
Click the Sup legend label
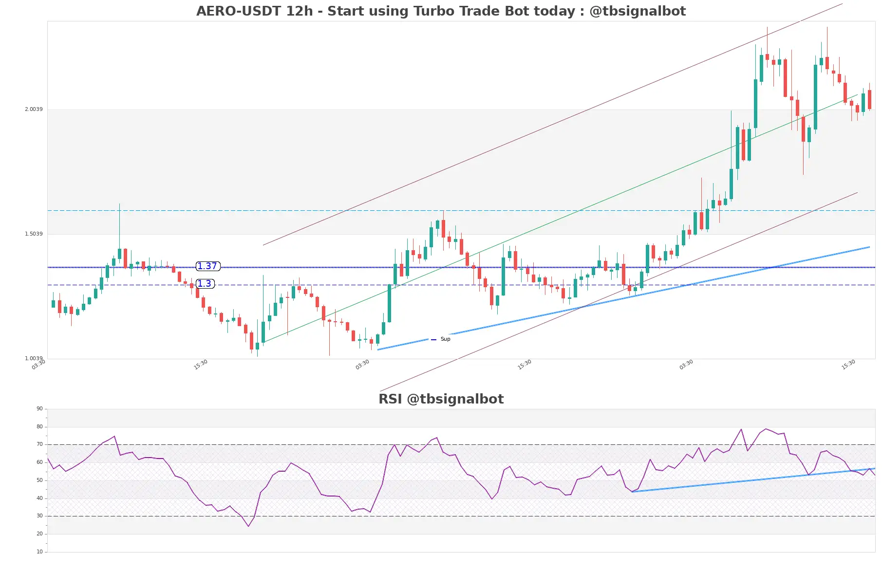click(x=445, y=339)
